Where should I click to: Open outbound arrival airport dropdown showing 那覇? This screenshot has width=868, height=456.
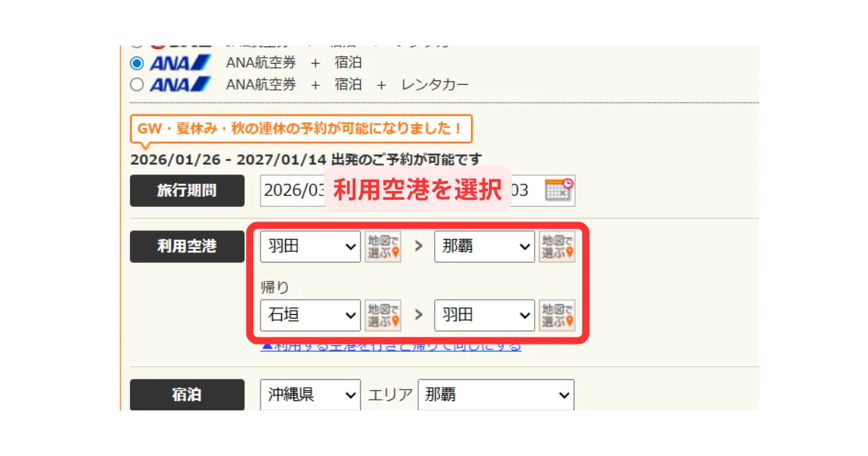coord(484,247)
